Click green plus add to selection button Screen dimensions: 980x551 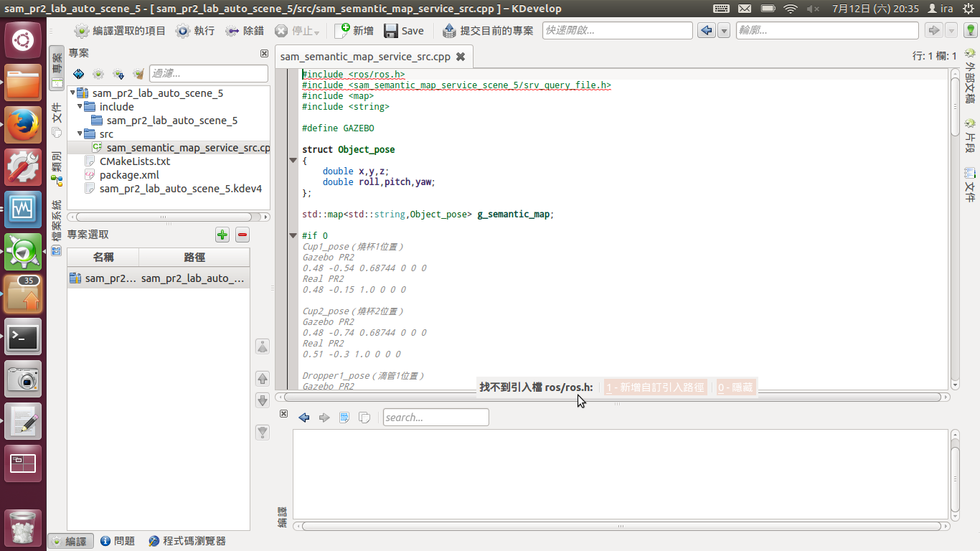(222, 235)
